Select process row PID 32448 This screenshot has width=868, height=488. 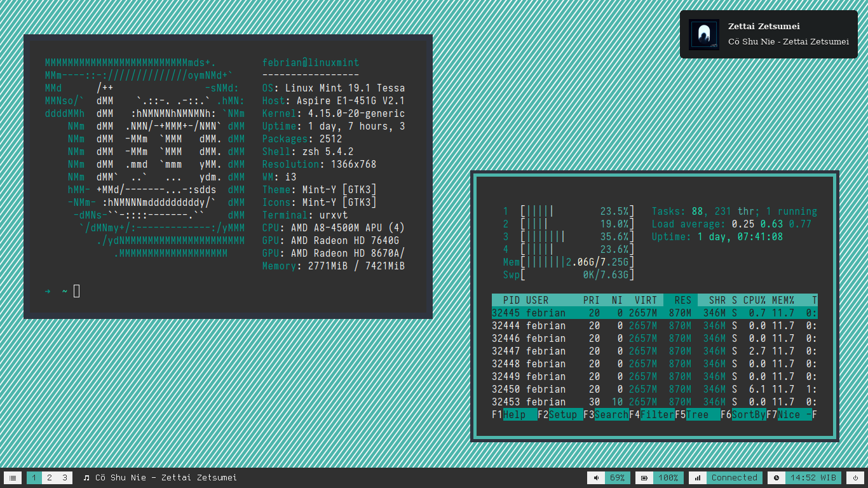(654, 363)
